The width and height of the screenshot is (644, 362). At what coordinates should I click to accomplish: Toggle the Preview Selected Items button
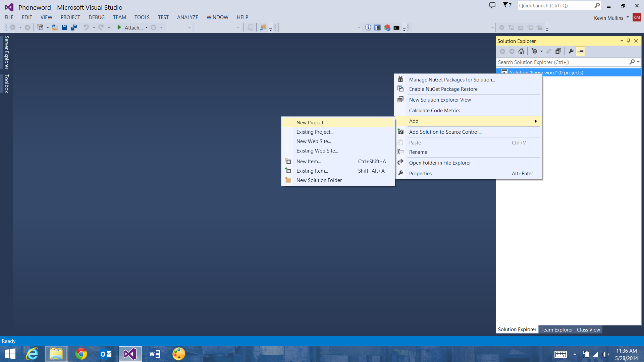tap(580, 51)
